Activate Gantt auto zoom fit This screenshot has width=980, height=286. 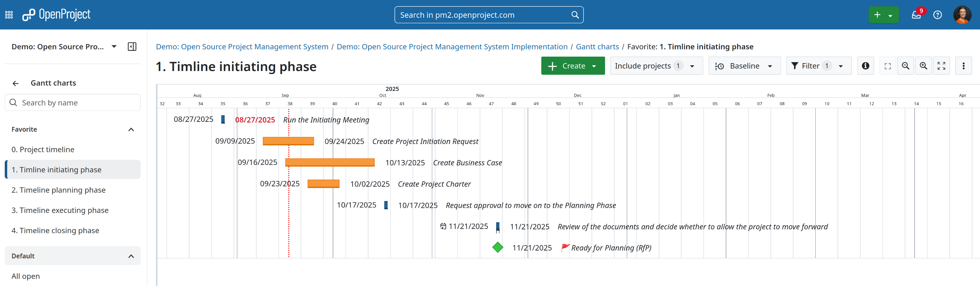tap(888, 66)
